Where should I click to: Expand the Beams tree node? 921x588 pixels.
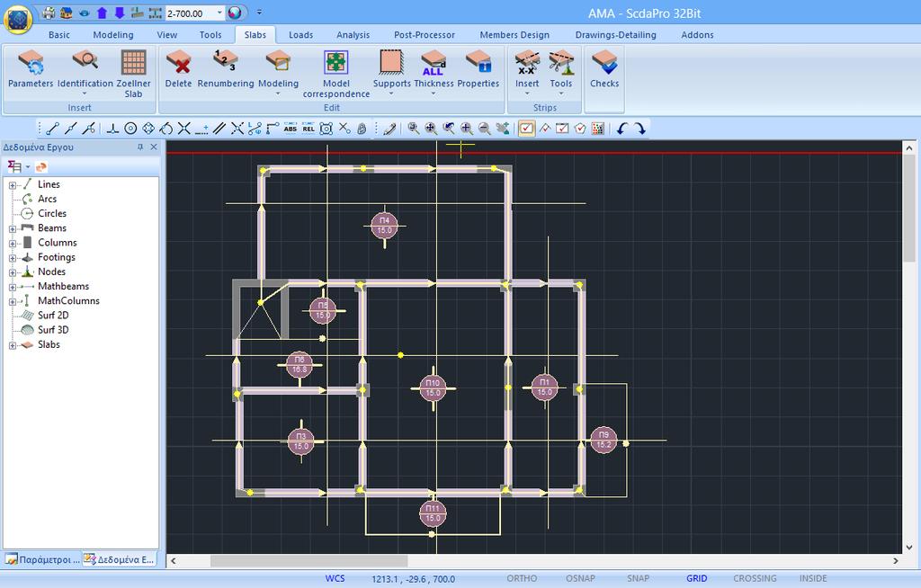pyautogui.click(x=13, y=228)
